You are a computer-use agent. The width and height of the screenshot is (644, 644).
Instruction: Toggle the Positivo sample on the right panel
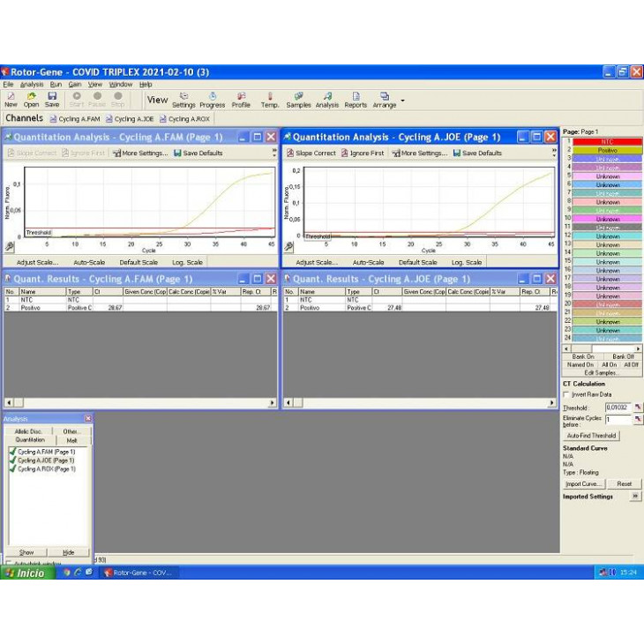tap(607, 151)
